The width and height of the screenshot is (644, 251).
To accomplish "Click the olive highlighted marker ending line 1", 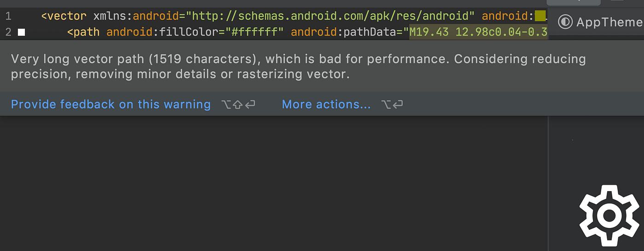I will 540,17.
